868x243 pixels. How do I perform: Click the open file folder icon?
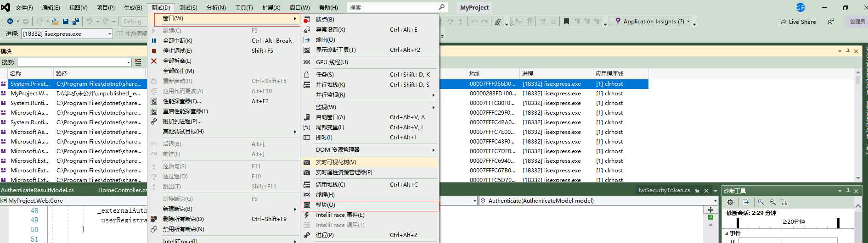[x=55, y=21]
